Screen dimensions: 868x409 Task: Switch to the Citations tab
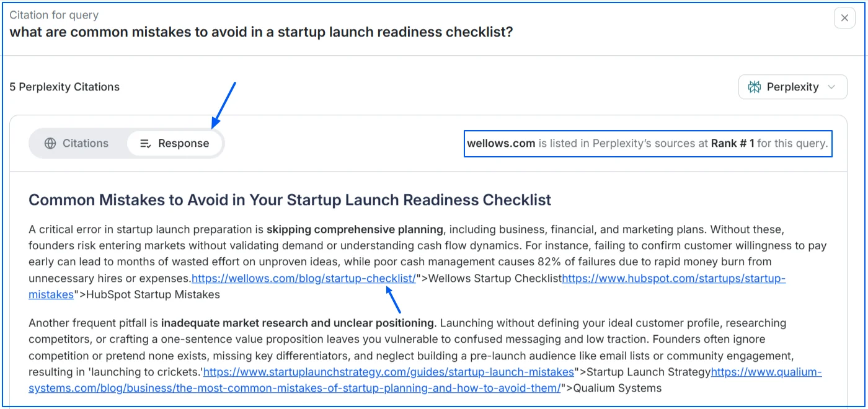point(77,143)
